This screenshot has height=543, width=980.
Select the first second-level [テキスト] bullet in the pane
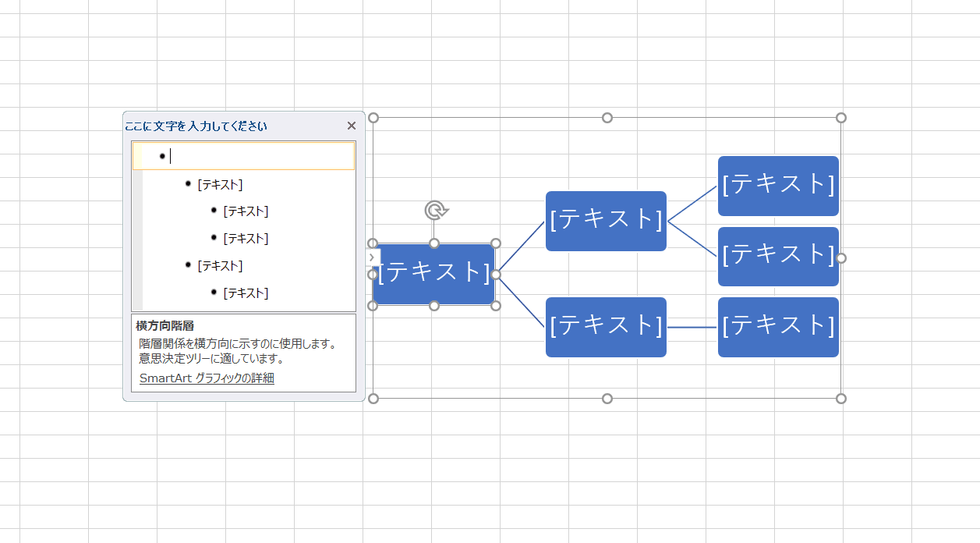pos(220,185)
